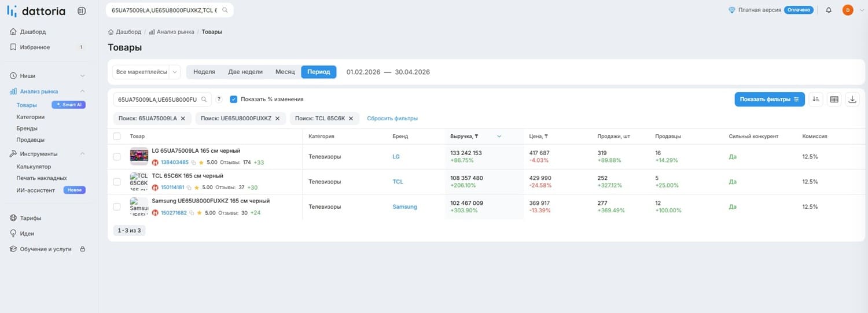The width and height of the screenshot is (868, 313).
Task: Click magnifier in table search field
Action: 204,100
